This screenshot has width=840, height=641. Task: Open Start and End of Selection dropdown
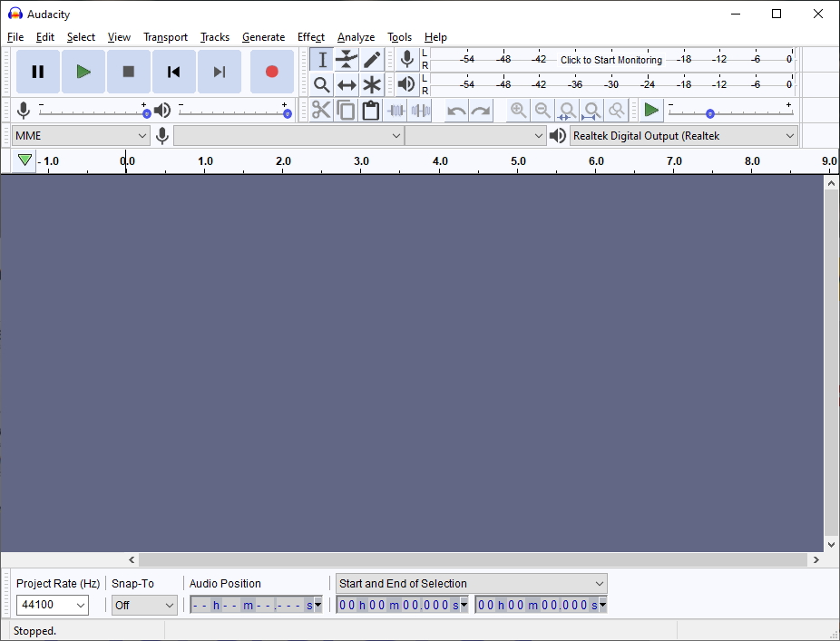coord(472,584)
